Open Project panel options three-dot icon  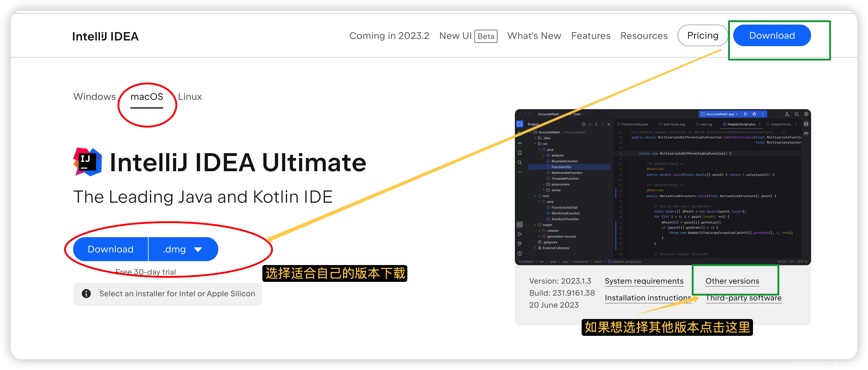click(x=603, y=124)
